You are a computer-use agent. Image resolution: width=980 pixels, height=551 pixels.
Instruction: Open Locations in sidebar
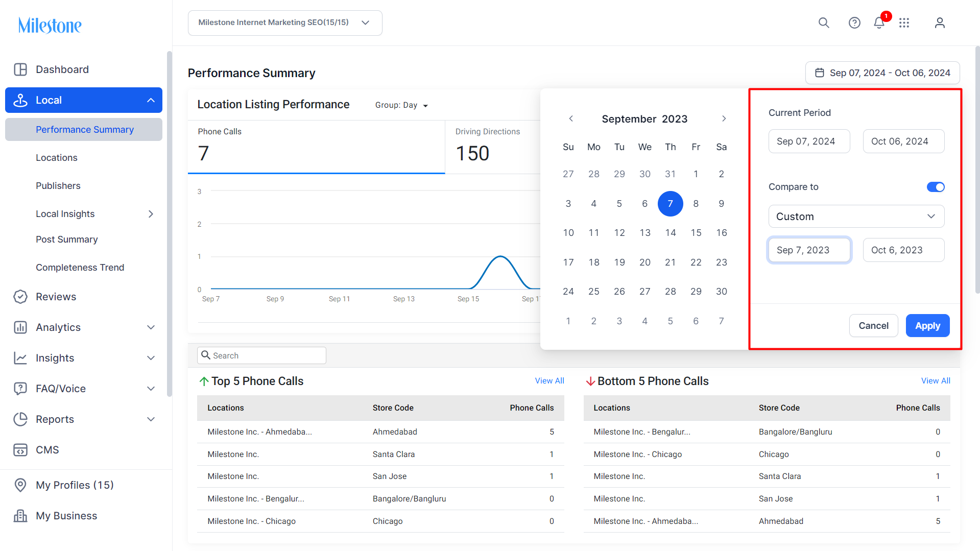click(57, 158)
